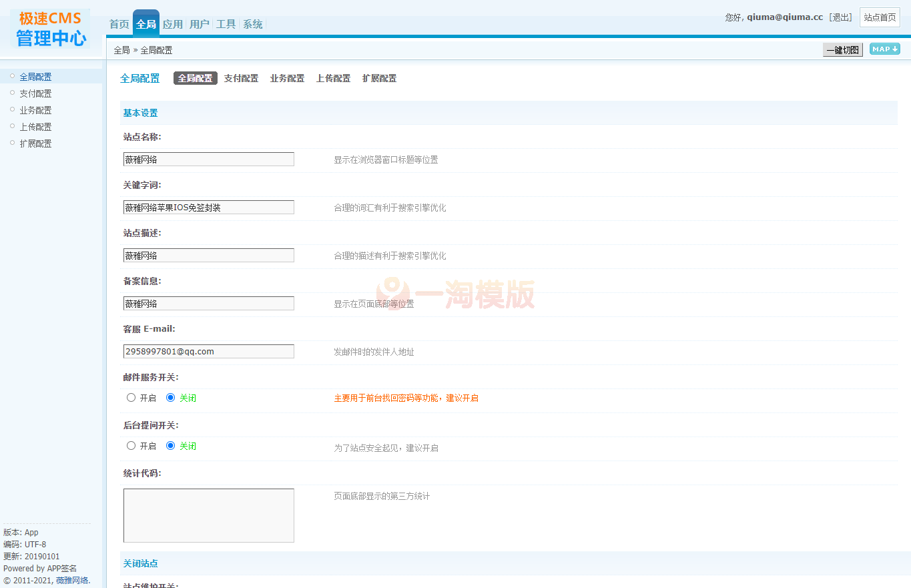Screen dimensions: 911x588
Task: Switch to the 支付配置 tab
Action: [241, 77]
